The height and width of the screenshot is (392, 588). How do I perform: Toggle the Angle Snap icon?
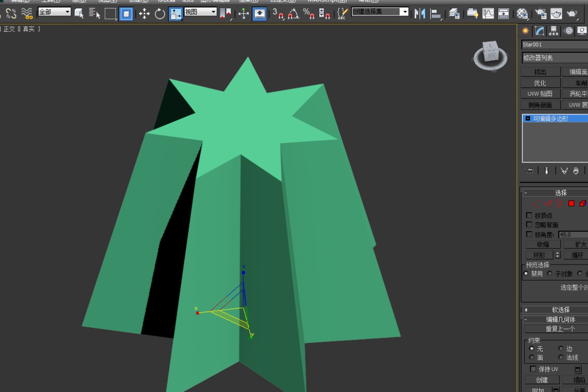[x=293, y=14]
